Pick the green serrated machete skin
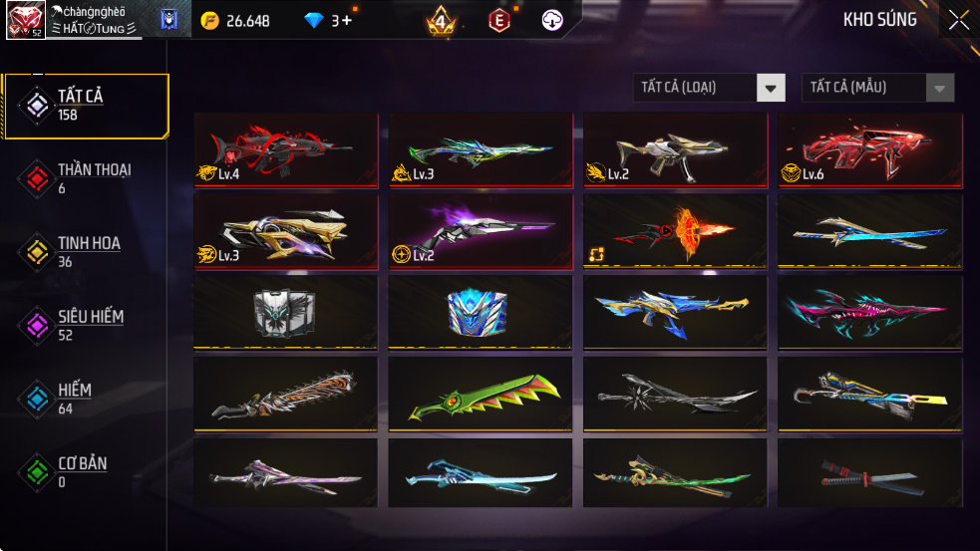 click(481, 395)
